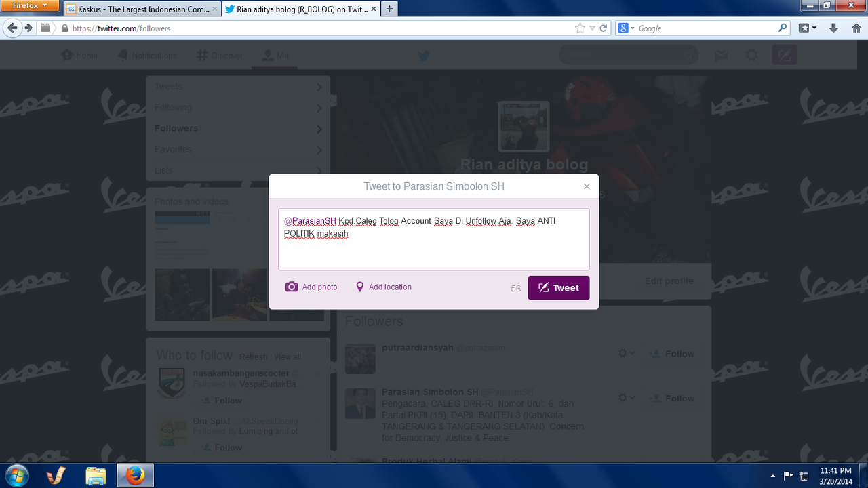Follow Om Spik! suggestion
This screenshot has width=868, height=488.
click(x=221, y=447)
